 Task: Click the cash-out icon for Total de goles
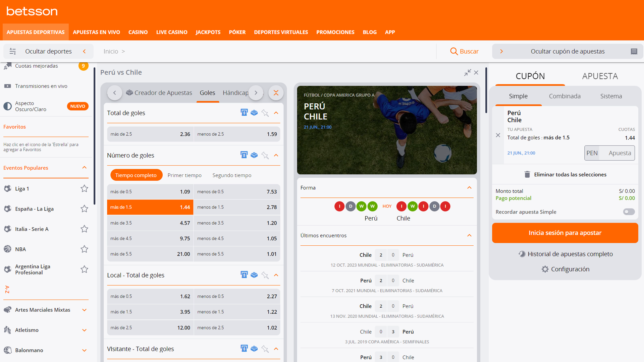point(244,113)
